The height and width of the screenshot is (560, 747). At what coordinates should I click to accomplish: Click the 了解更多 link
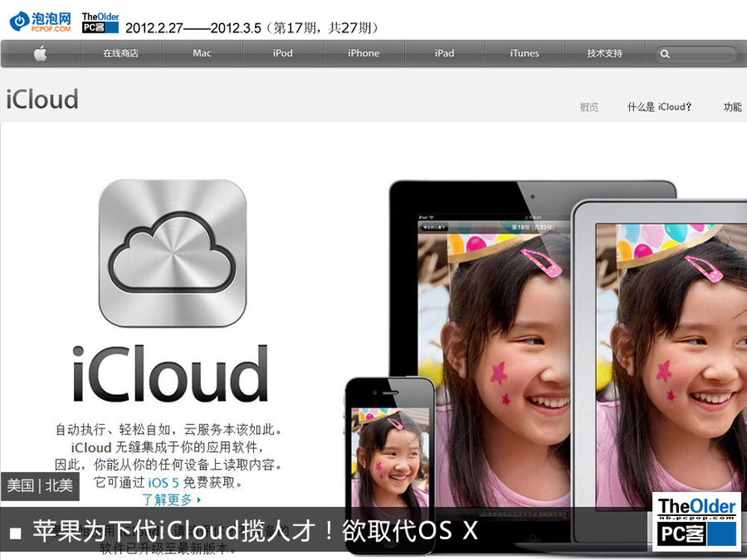click(172, 500)
